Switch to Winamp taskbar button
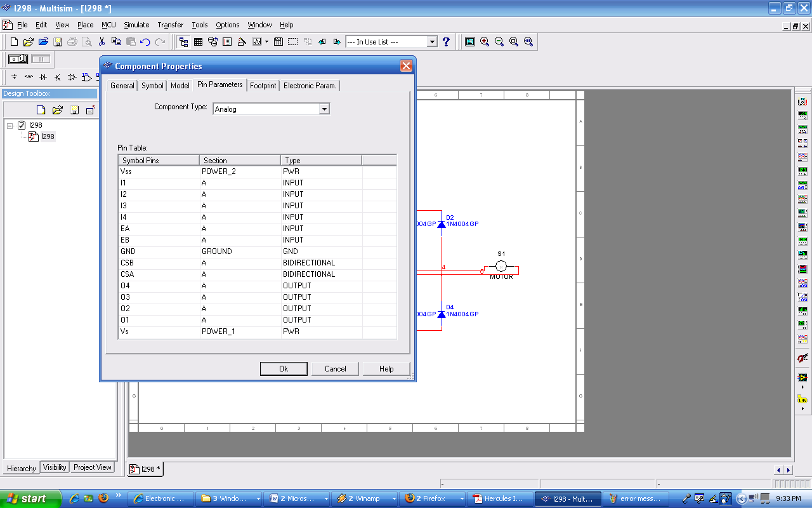 coord(365,498)
